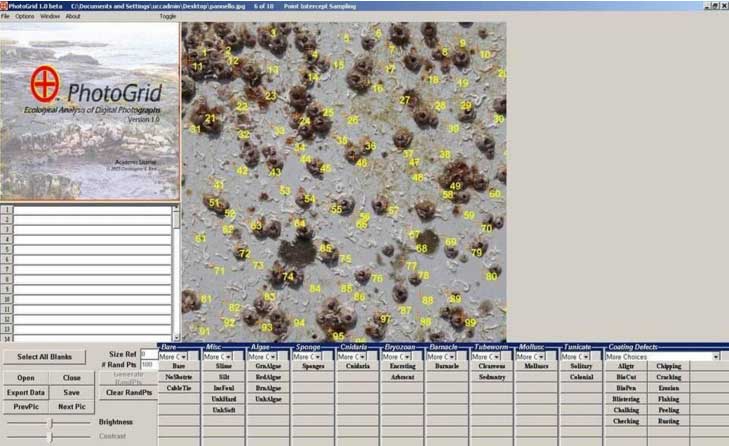Select the Rusting coating defect button

tap(668, 422)
